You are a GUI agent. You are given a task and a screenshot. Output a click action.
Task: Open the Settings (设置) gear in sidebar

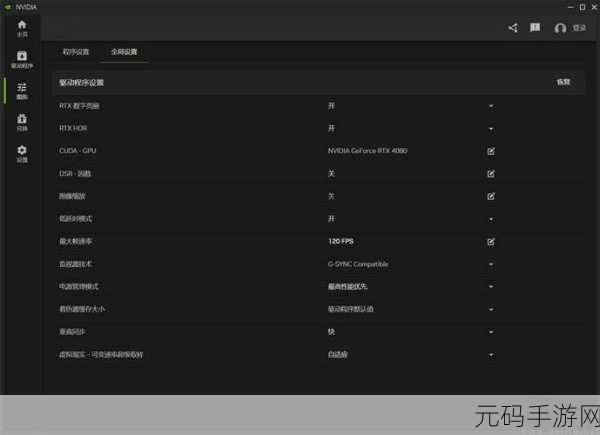[22, 154]
